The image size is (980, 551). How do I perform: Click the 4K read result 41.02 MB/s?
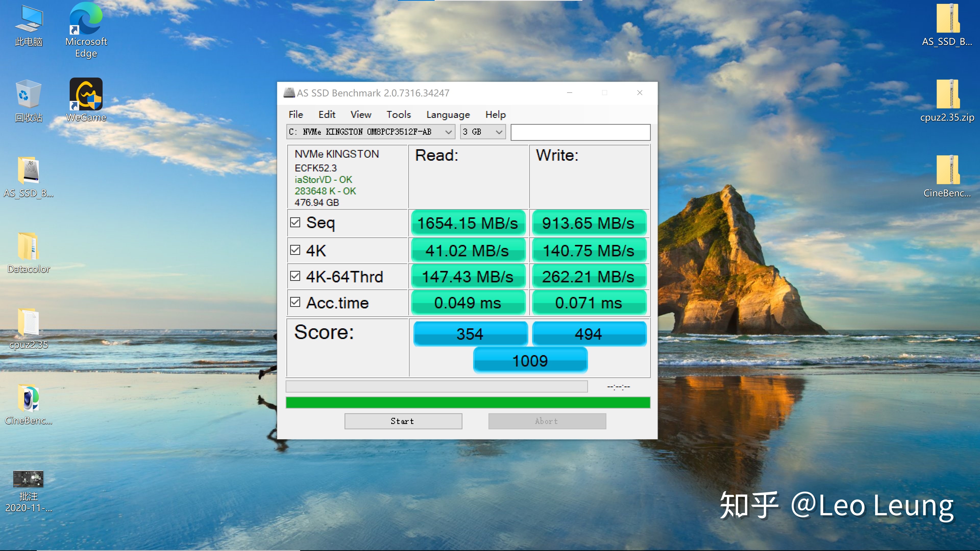(x=468, y=251)
